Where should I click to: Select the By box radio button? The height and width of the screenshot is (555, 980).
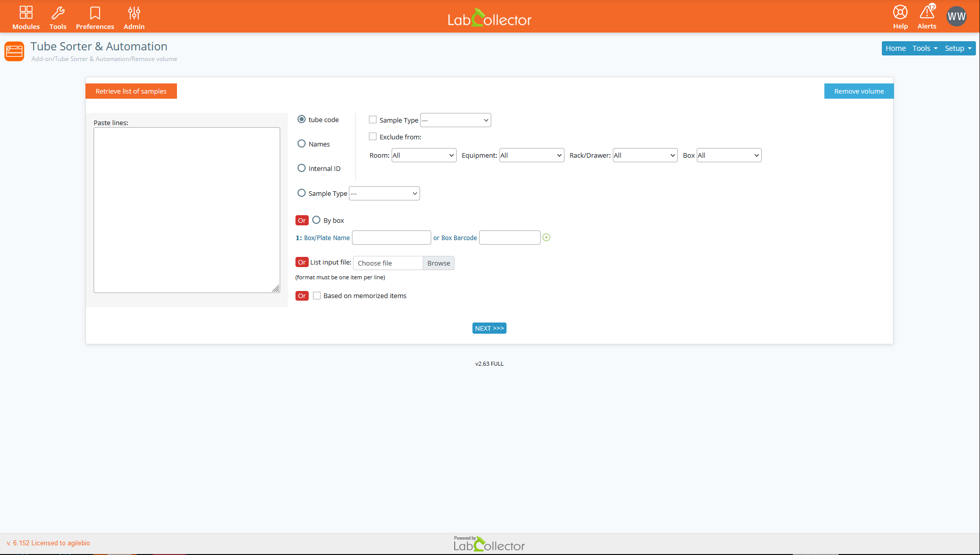[x=316, y=220]
